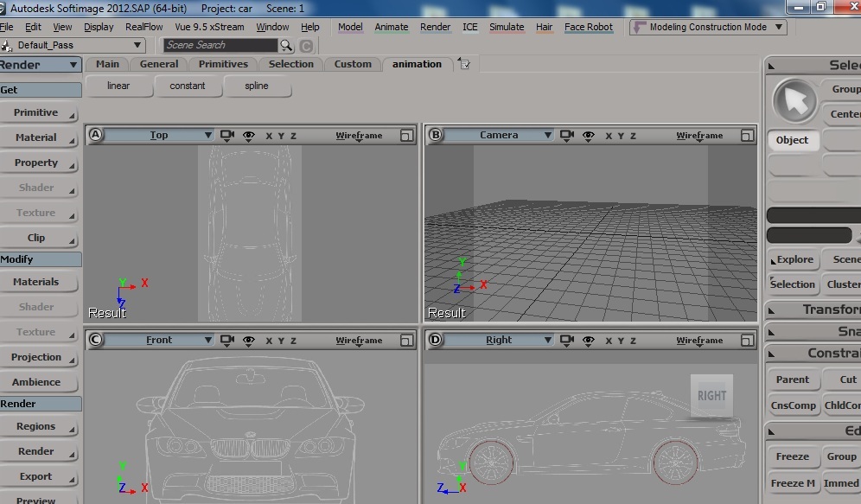Toggle the eye icon in the Top viewport
The height and width of the screenshot is (504, 861).
(249, 136)
